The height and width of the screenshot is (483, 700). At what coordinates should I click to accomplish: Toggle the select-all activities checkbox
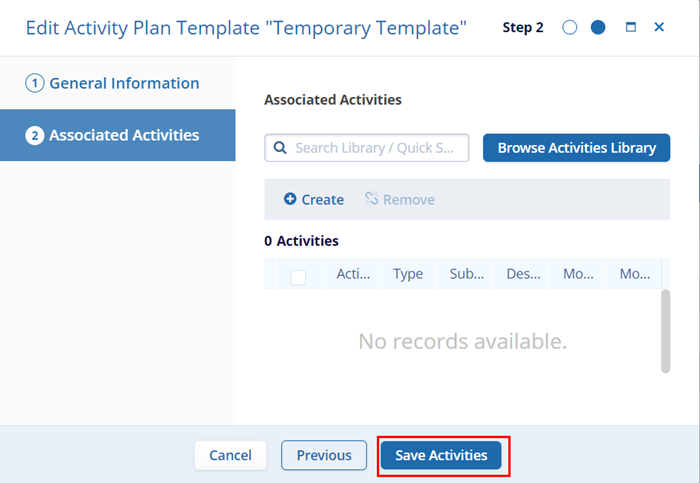[298, 277]
